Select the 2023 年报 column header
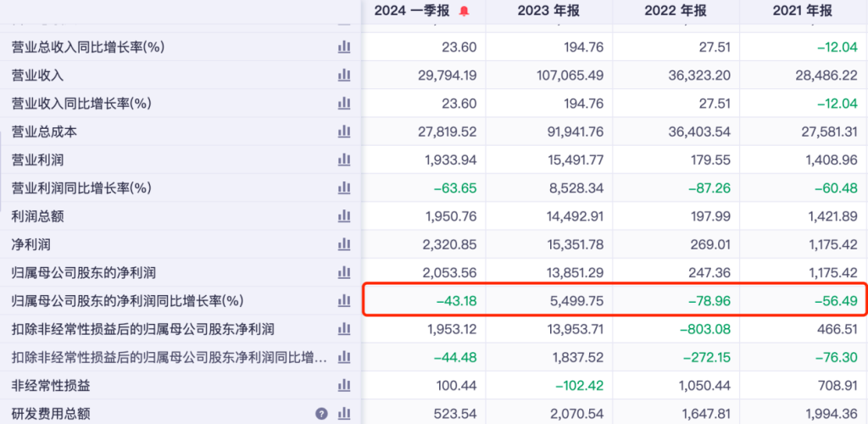Viewport: 868px width, 424px height. point(549,11)
